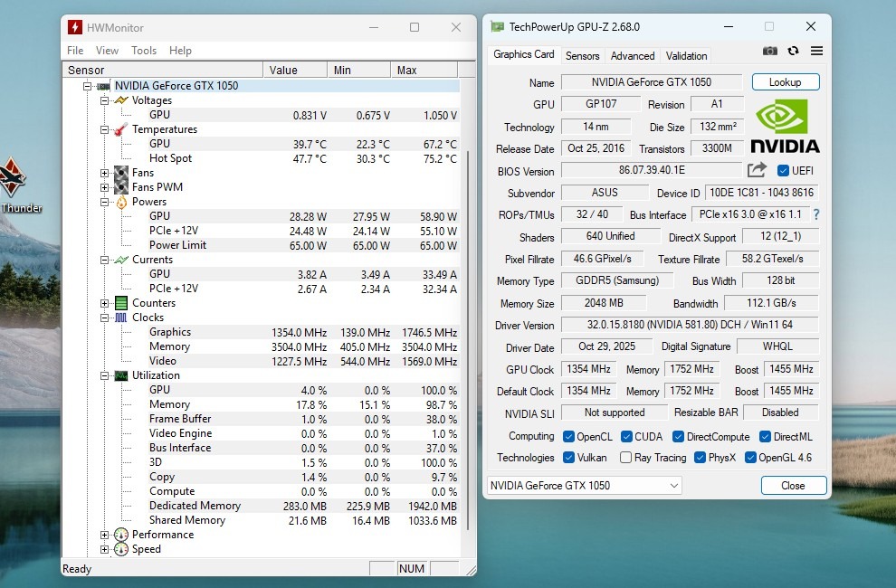Toggle the OpenCL checkbox

tap(568, 437)
